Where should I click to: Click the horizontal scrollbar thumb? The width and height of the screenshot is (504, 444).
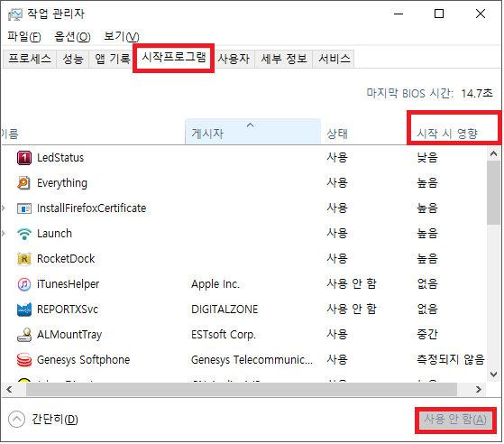point(242,390)
